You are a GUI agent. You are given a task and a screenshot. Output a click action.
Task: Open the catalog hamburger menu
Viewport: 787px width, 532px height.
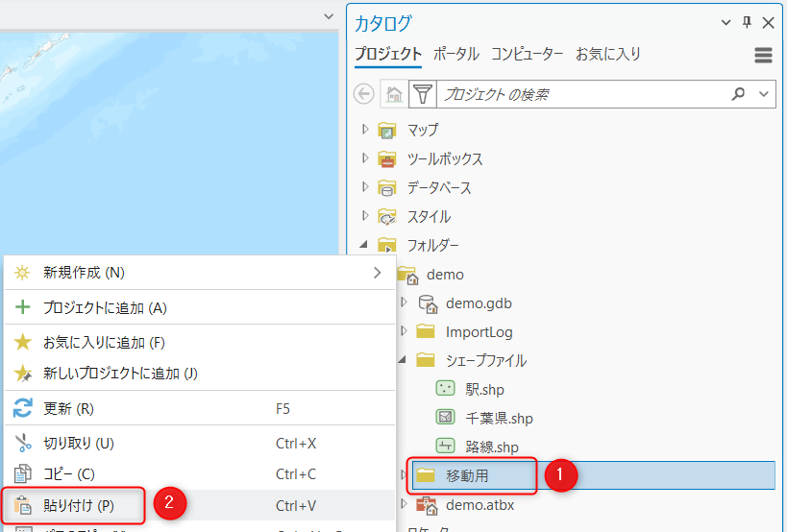pyautogui.click(x=764, y=56)
